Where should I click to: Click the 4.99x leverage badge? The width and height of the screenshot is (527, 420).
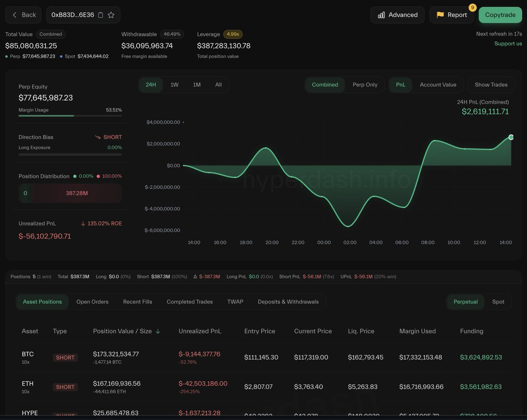click(233, 34)
